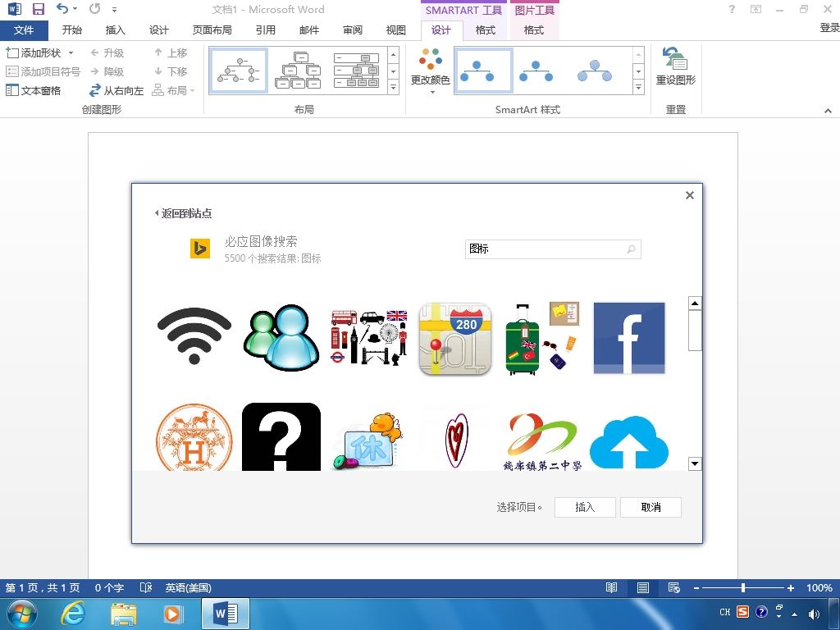Viewport: 840px width, 630px height.
Task: Select the green suitcase travel image
Action: (542, 339)
